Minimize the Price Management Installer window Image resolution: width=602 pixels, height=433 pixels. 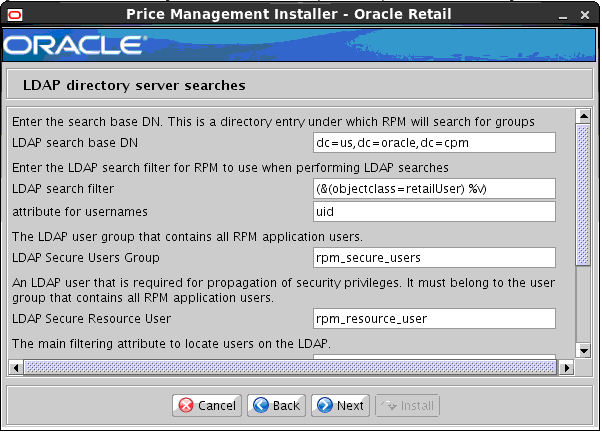pos(563,16)
